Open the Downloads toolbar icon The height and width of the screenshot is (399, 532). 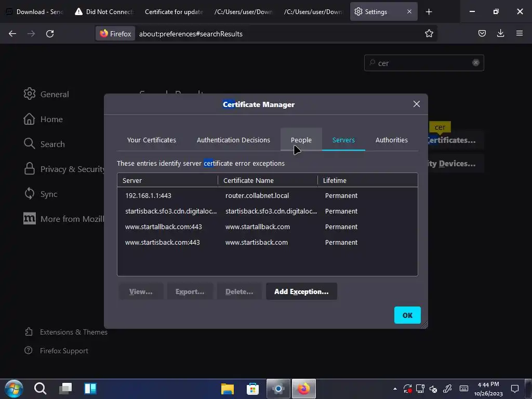point(500,33)
